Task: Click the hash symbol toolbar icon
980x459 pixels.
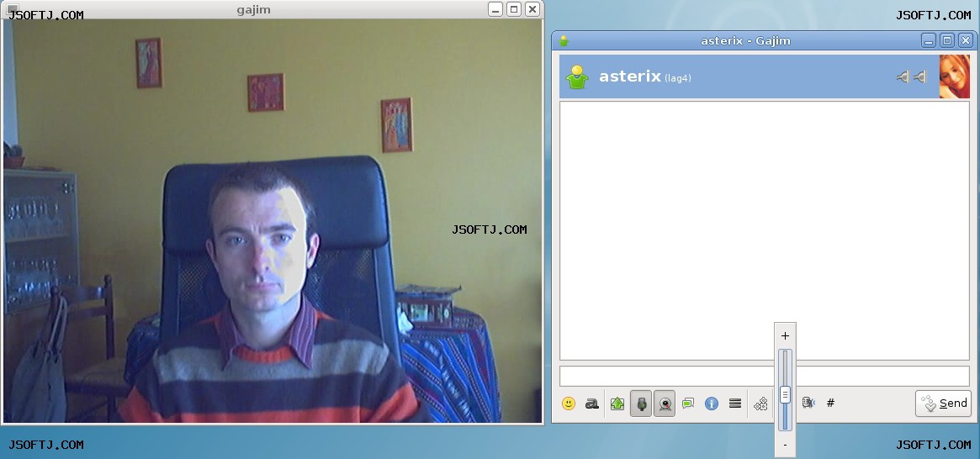Action: (830, 404)
